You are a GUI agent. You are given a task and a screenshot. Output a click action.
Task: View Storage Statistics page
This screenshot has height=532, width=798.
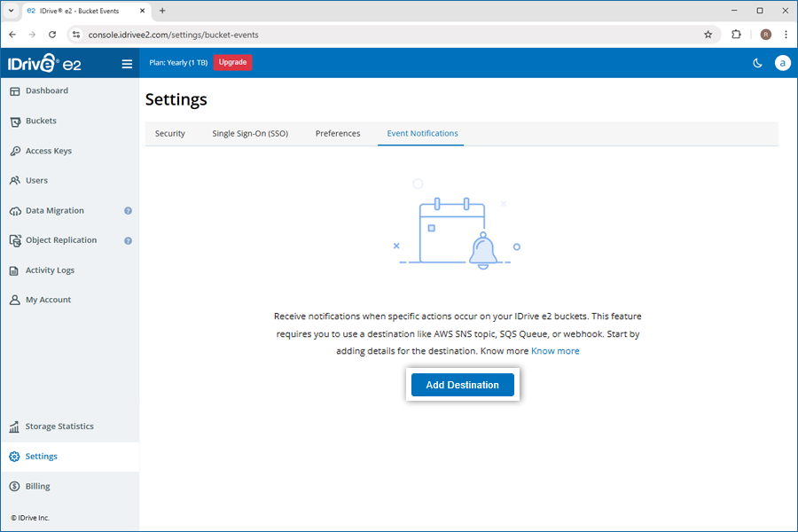tap(59, 426)
